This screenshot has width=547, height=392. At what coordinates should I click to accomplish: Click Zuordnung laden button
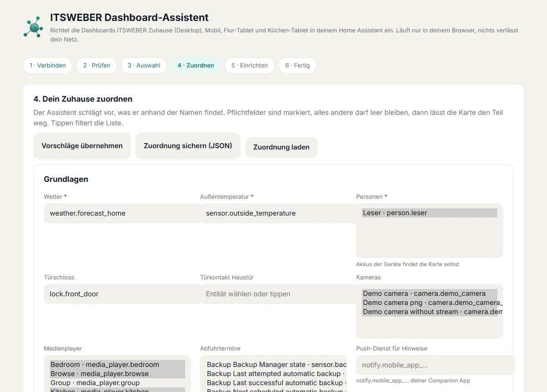[x=281, y=147]
